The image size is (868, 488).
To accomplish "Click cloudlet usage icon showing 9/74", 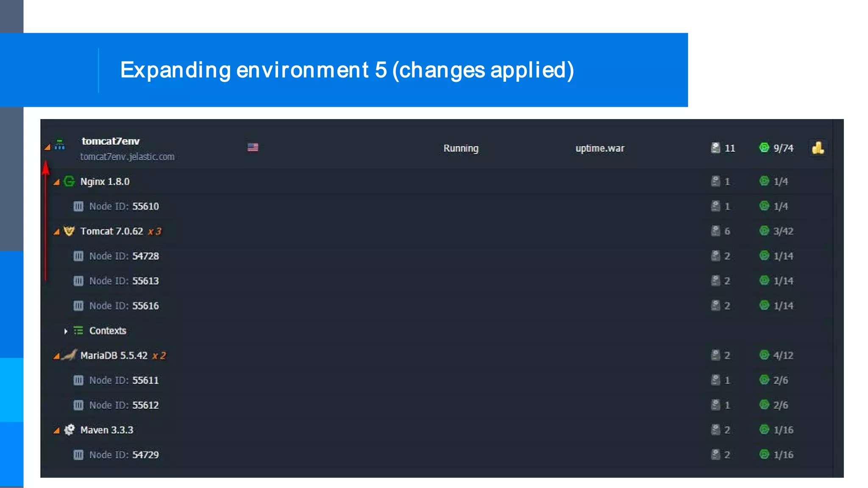I will [x=764, y=147].
